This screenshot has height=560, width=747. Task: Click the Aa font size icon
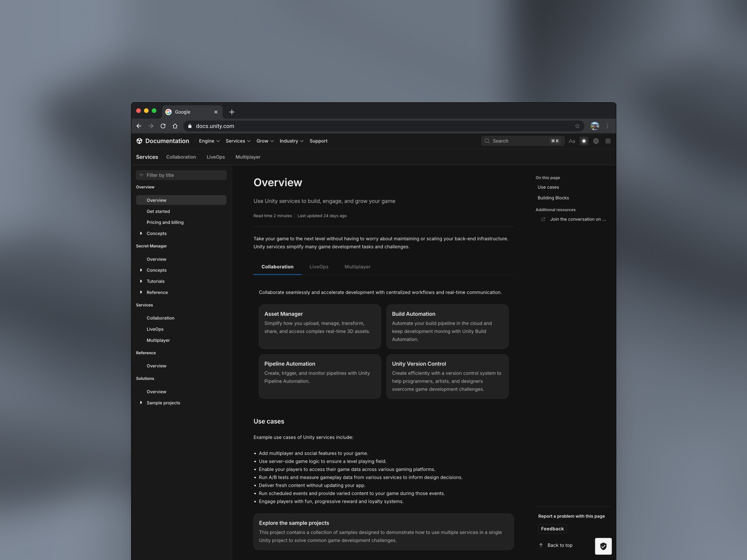click(572, 141)
